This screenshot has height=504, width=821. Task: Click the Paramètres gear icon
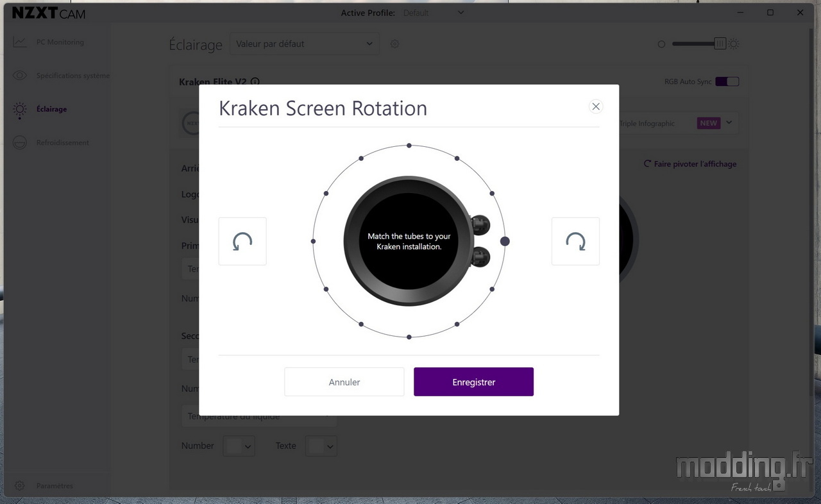[x=20, y=485]
